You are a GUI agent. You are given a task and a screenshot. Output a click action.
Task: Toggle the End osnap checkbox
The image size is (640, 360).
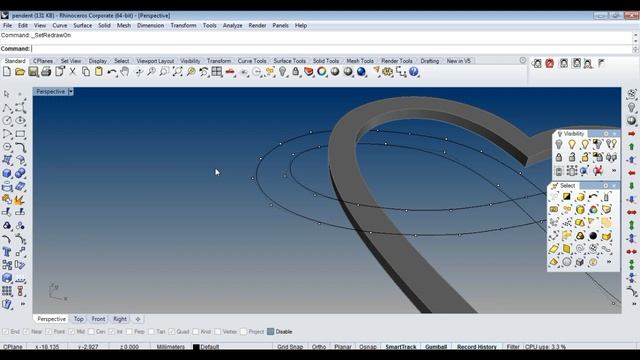click(x=5, y=332)
